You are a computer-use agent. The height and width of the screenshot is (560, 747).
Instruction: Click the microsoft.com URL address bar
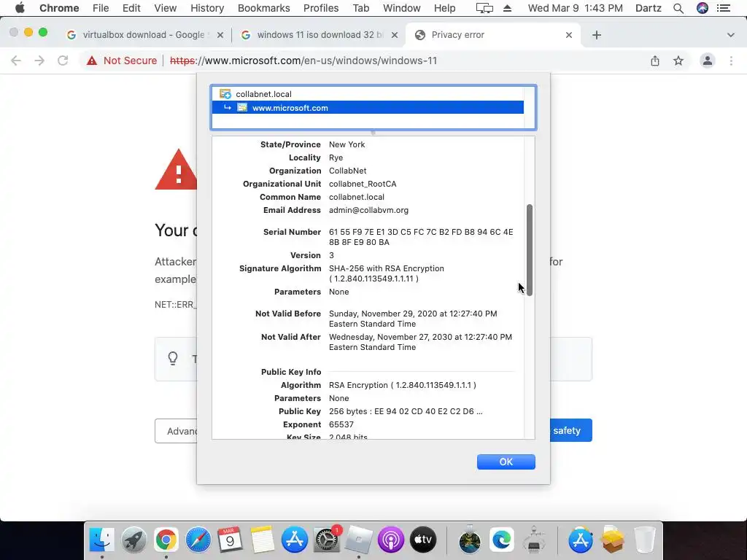coord(303,61)
